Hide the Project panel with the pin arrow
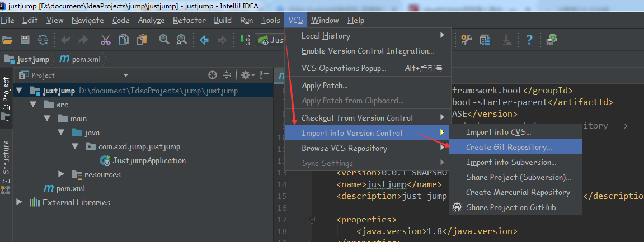The width and height of the screenshot is (644, 242). pyautogui.click(x=265, y=75)
